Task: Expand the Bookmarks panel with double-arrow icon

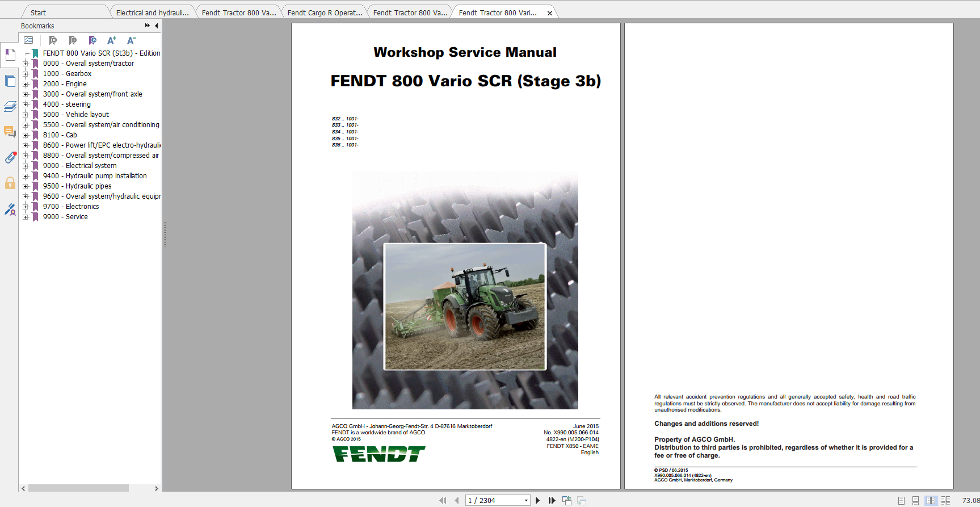Action: point(148,26)
